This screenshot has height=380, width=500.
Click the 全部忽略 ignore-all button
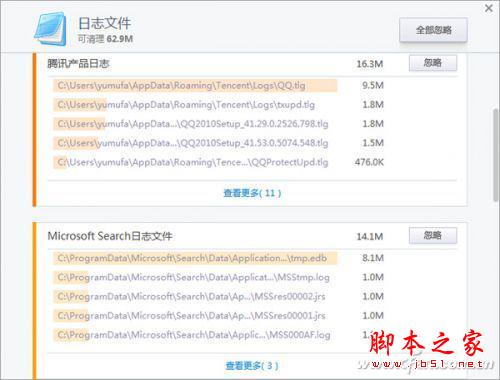433,30
